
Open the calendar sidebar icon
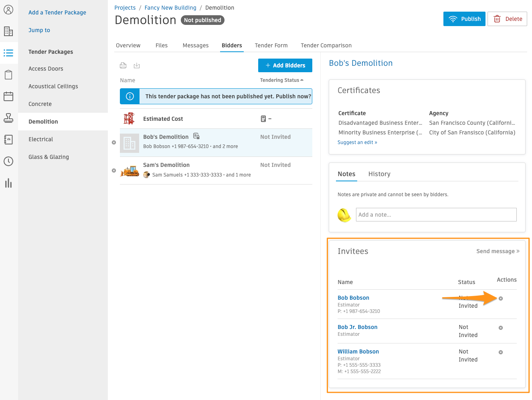(x=8, y=96)
